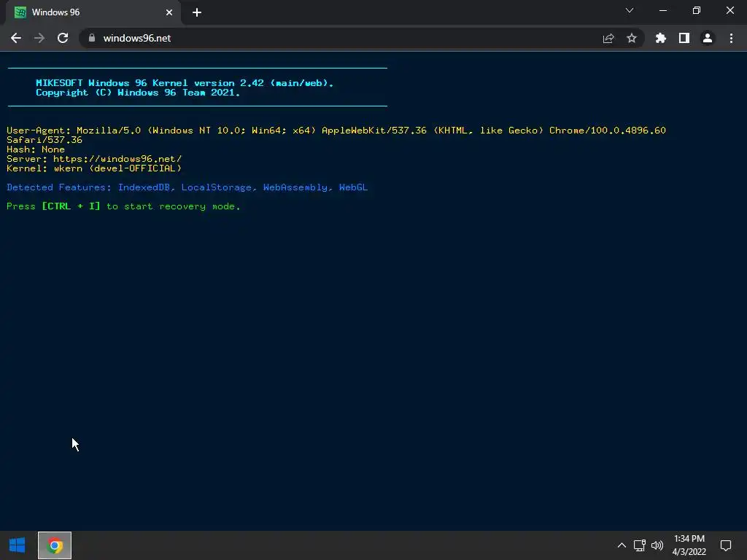Restore down the Chrome window
This screenshot has width=747, height=560.
(x=697, y=10)
